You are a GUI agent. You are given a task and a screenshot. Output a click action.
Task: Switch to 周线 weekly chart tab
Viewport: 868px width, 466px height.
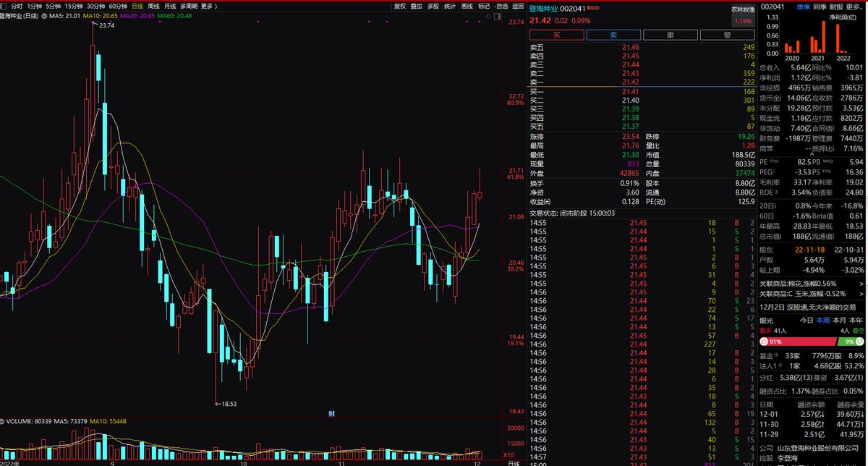tap(153, 6)
